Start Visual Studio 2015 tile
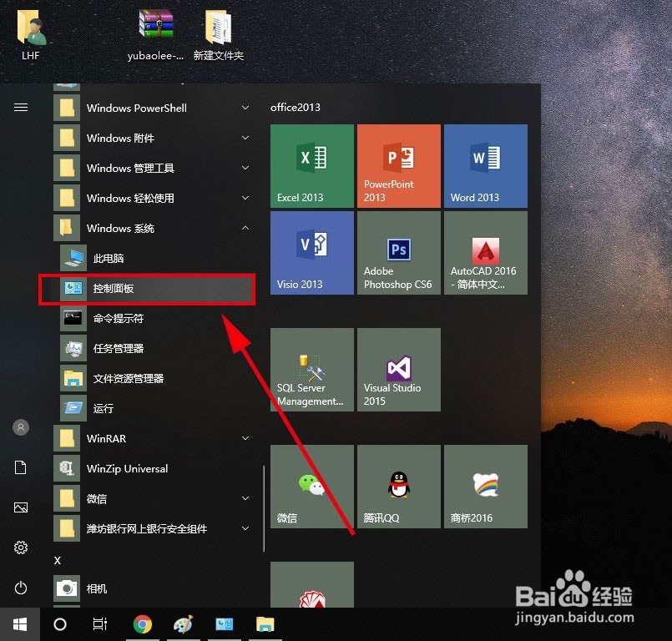The image size is (672, 641). point(398,369)
